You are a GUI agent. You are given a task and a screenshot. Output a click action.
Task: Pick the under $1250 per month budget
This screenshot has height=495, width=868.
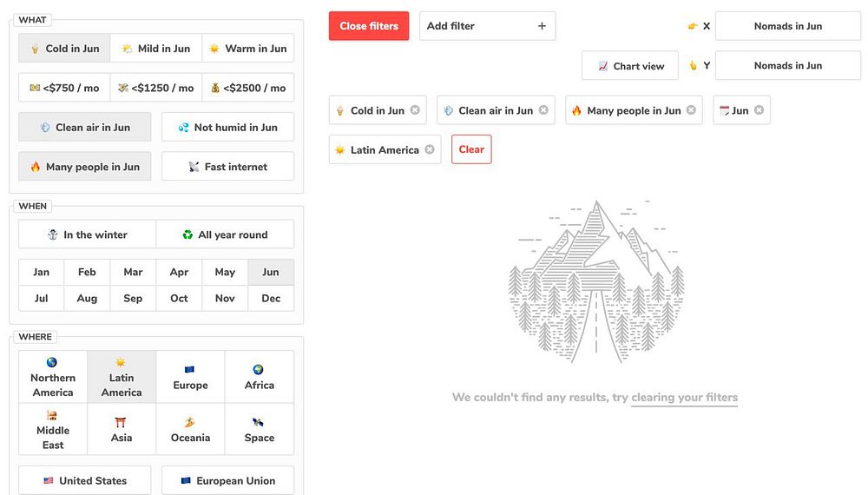156,88
